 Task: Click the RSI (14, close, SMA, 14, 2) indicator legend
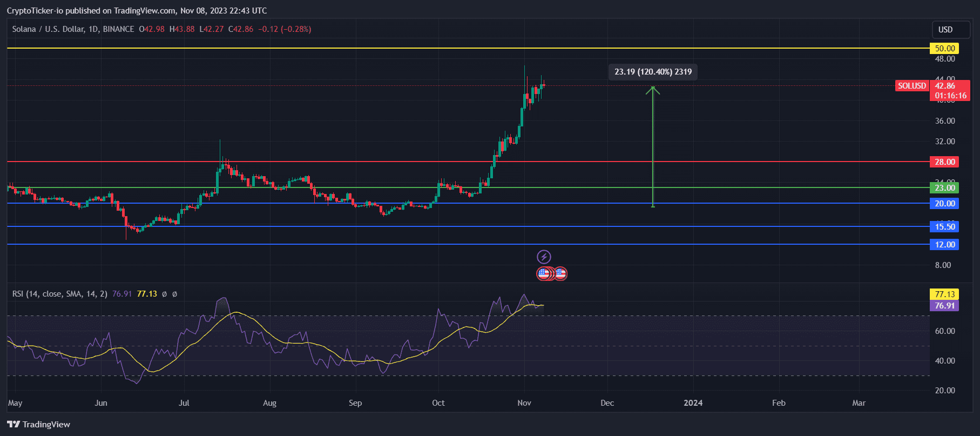(60, 294)
